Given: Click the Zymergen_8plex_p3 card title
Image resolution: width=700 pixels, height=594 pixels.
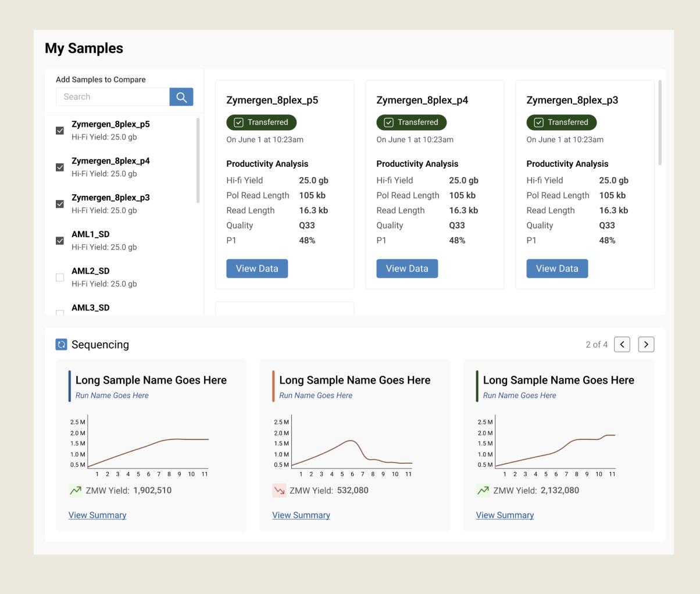Looking at the screenshot, I should pos(572,100).
